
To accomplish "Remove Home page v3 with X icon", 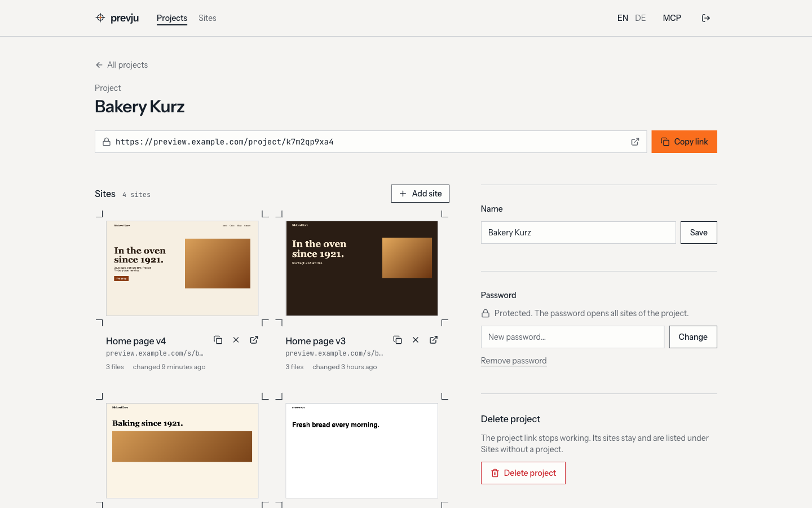I will click(x=416, y=340).
